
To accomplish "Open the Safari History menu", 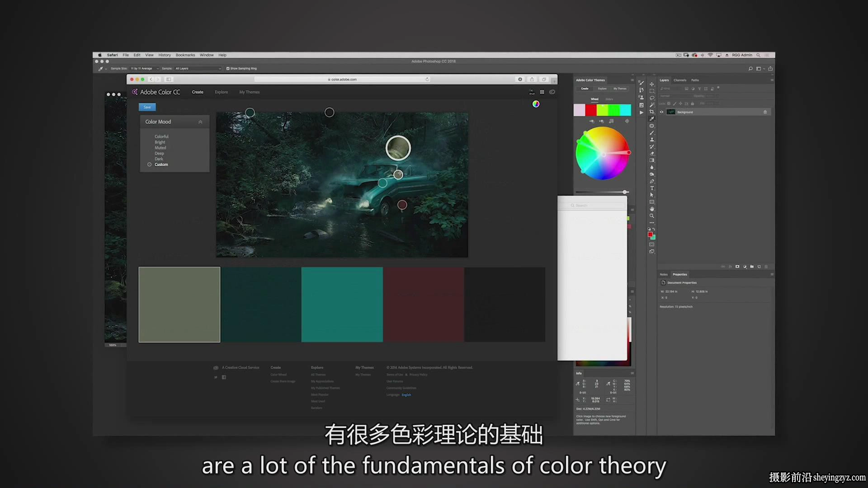I will point(165,55).
